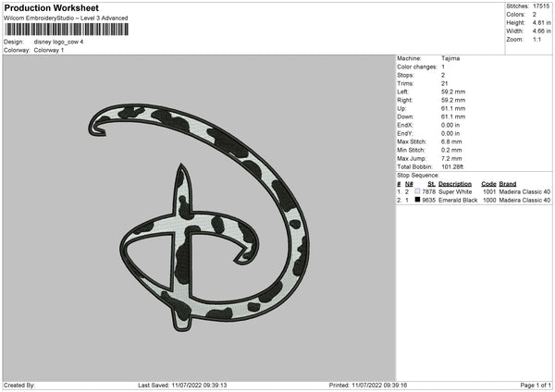Click the 'Description' column header
This screenshot has height=392, width=555.
[x=455, y=184]
